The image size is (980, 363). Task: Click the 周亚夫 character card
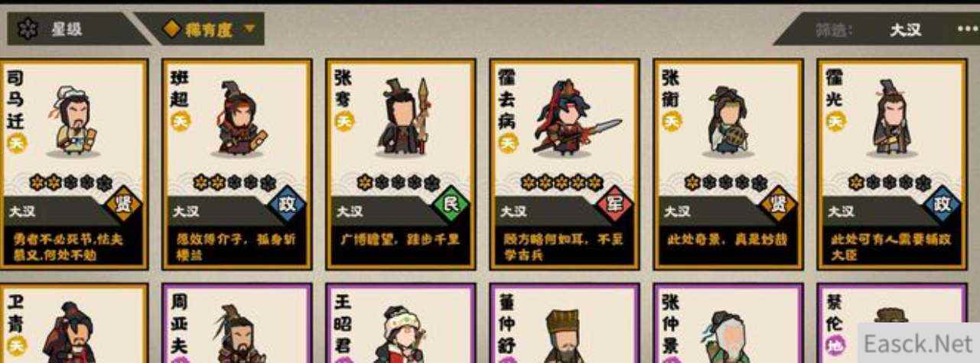pyautogui.click(x=236, y=323)
